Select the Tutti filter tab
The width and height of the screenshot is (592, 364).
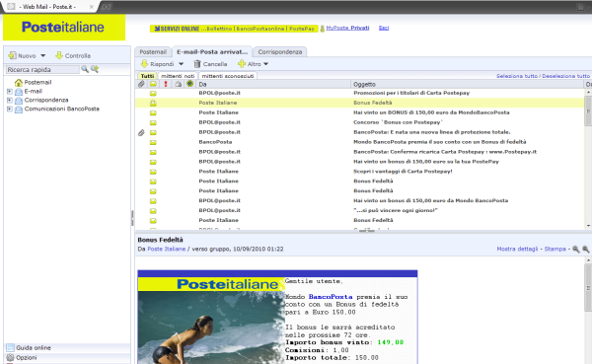147,76
